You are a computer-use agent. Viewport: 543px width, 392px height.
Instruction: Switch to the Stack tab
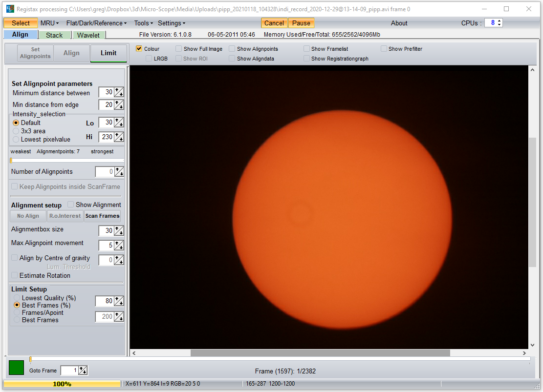(54, 35)
